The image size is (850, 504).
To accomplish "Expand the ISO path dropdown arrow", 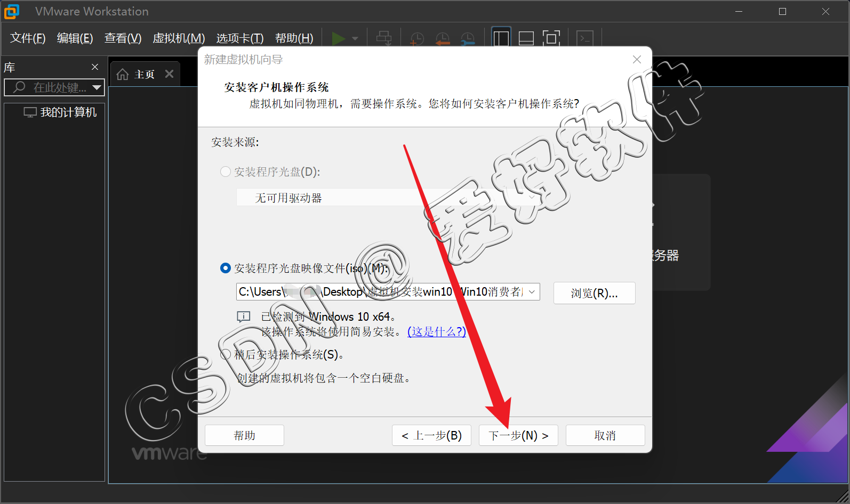I will (532, 292).
